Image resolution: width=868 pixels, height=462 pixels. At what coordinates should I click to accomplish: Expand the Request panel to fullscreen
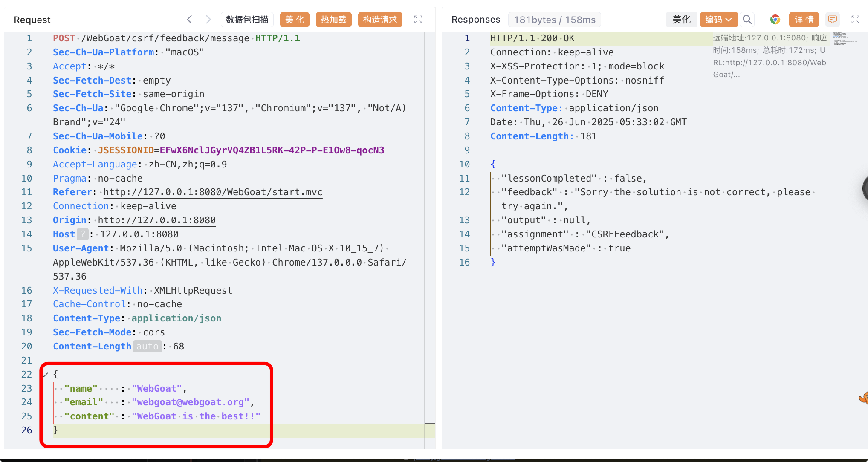tap(418, 20)
